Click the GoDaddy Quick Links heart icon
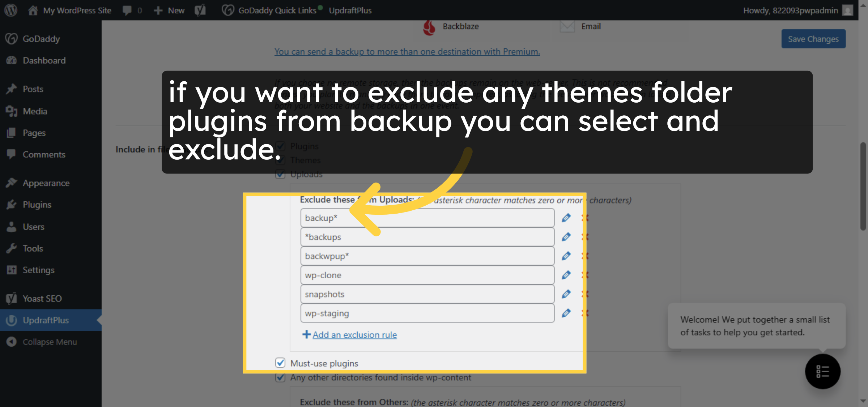 [228, 10]
